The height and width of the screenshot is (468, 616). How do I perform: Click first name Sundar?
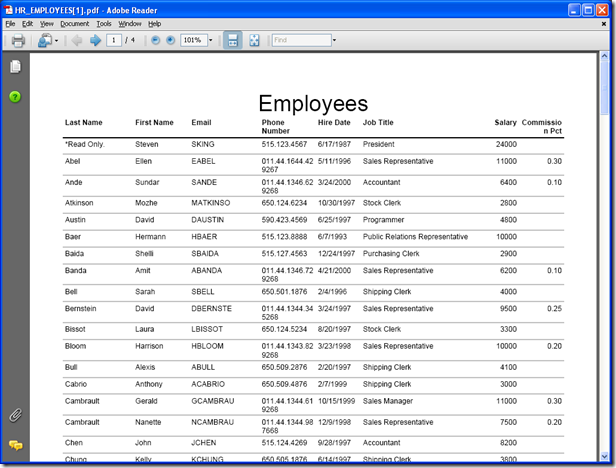tap(147, 182)
